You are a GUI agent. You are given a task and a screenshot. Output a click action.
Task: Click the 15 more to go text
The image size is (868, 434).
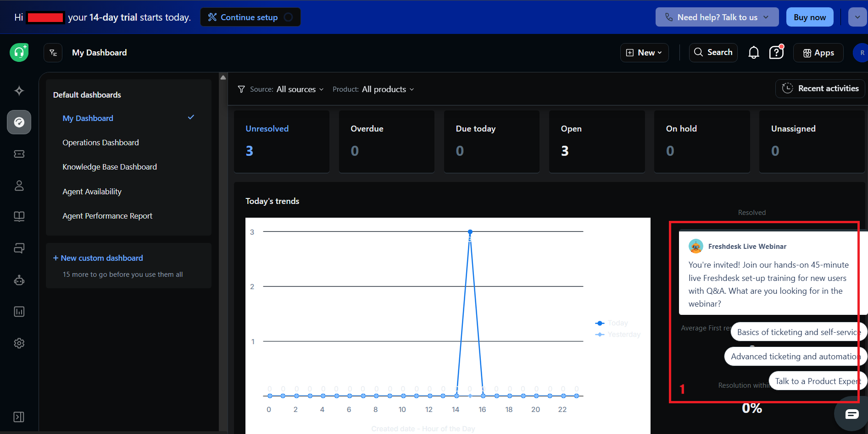click(122, 275)
